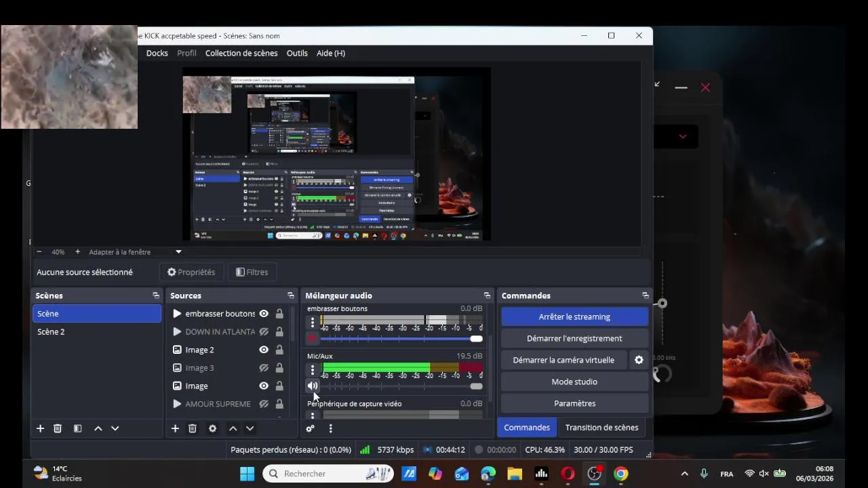This screenshot has width=868, height=488.
Task: Click Démarrer la caméra virtuelle button
Action: pyautogui.click(x=564, y=360)
